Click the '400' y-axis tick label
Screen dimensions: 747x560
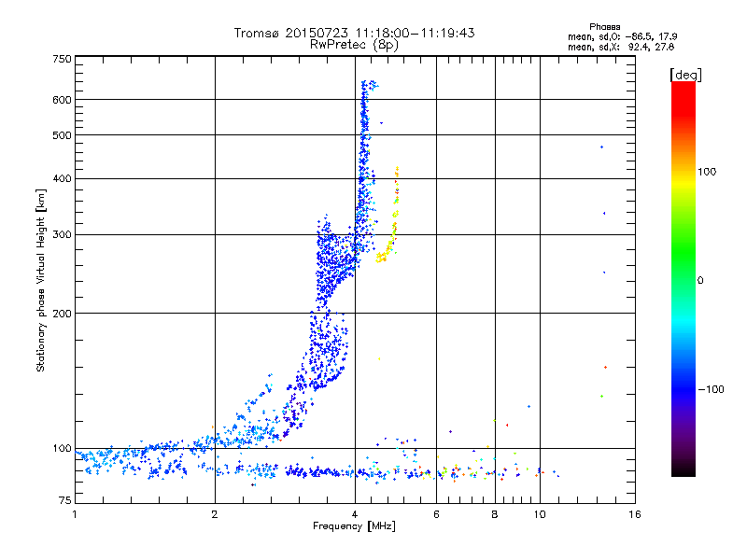tap(62, 178)
